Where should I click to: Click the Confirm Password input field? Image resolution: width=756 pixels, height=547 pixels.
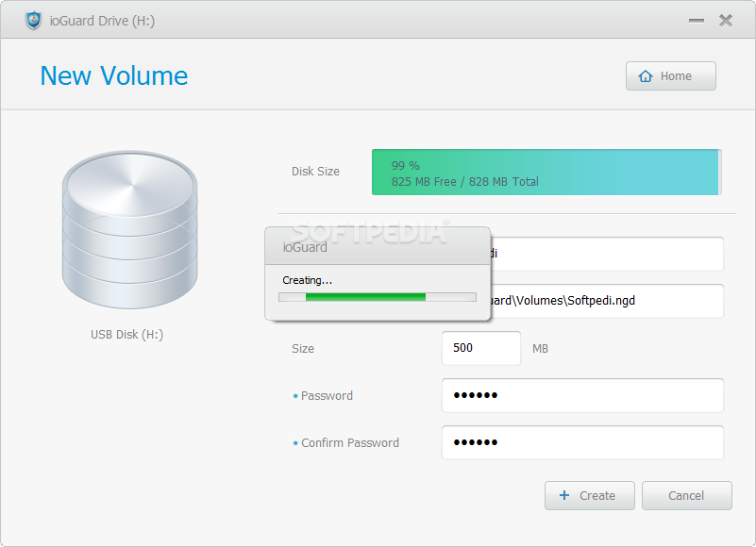tap(582, 443)
